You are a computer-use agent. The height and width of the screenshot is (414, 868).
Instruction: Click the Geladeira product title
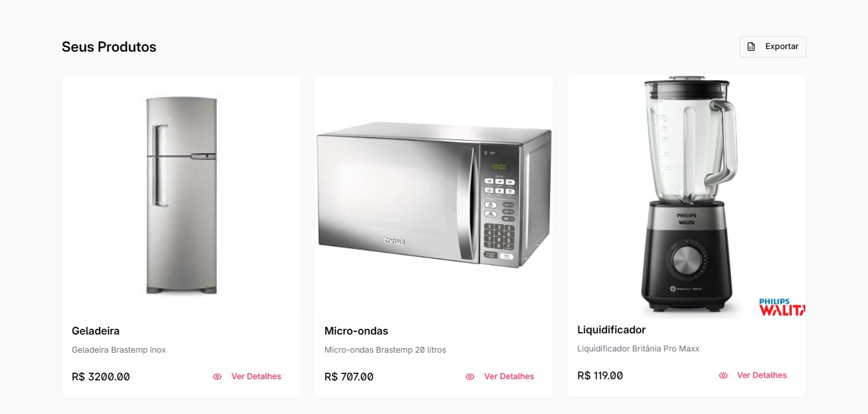click(x=96, y=331)
